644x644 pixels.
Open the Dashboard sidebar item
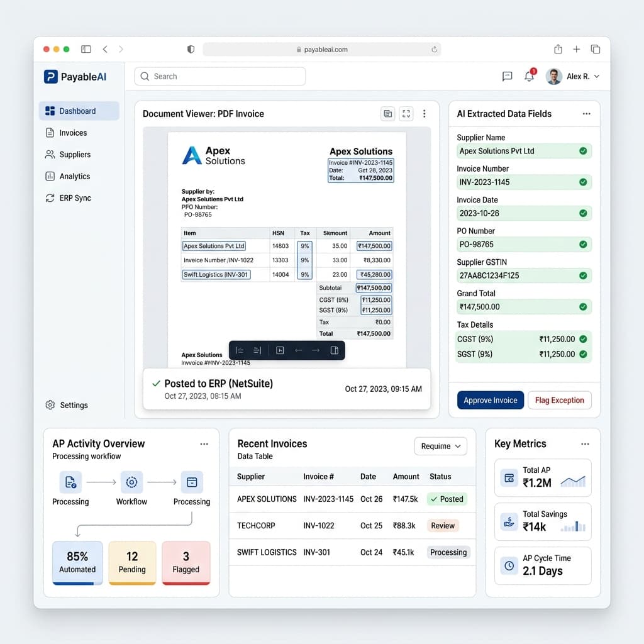(79, 111)
